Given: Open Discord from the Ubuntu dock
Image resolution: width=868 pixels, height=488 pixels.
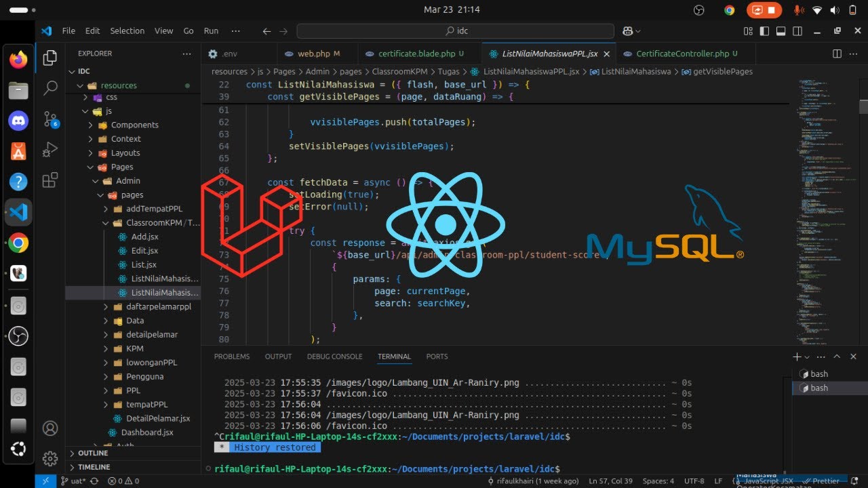Looking at the screenshot, I should tap(18, 121).
